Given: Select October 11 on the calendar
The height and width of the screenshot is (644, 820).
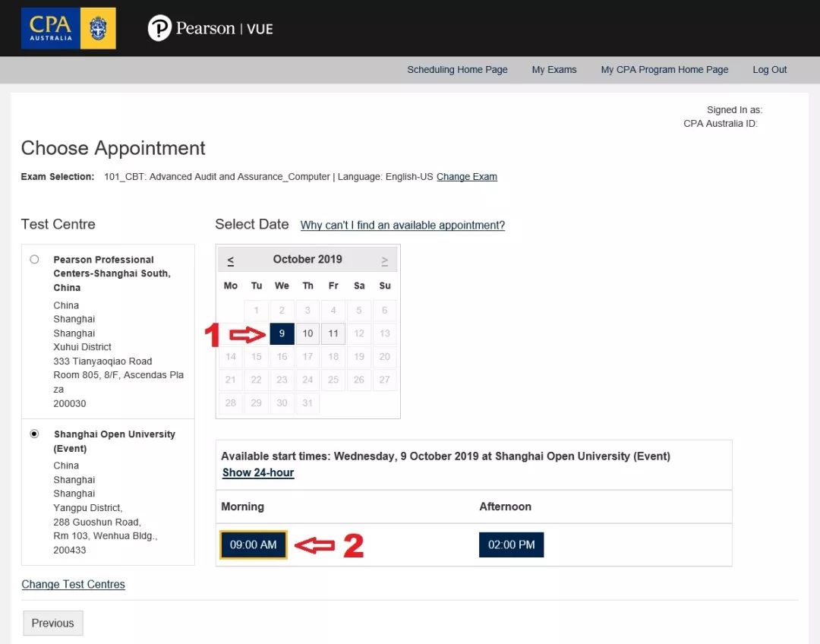Looking at the screenshot, I should [x=333, y=333].
